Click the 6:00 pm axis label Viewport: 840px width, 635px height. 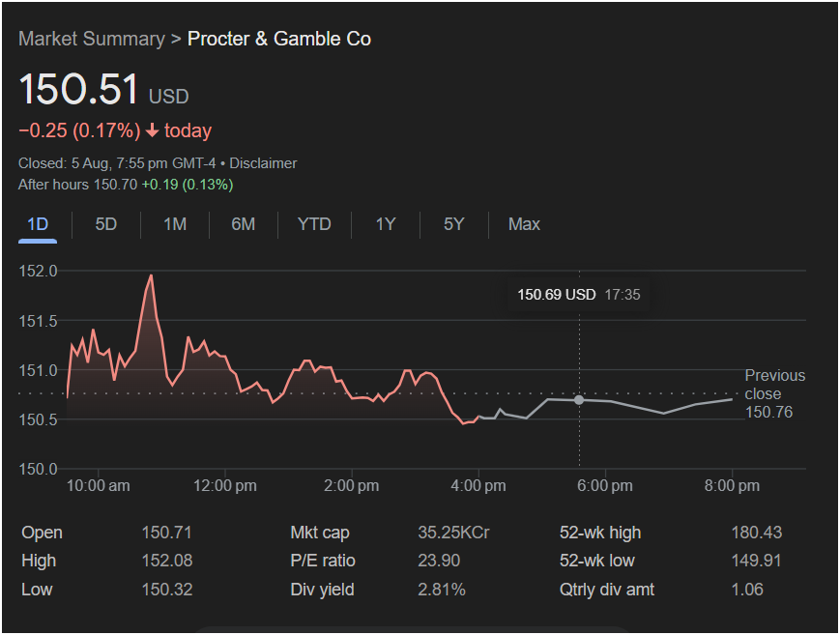[x=605, y=486]
